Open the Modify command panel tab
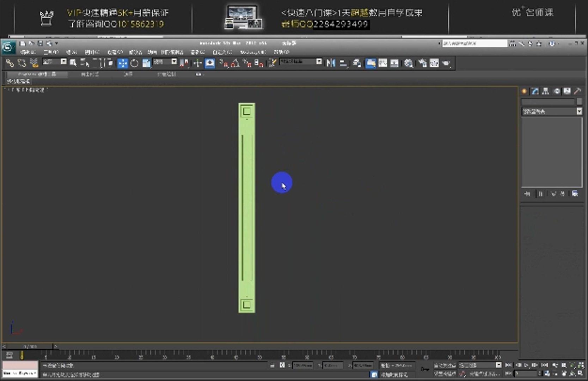This screenshot has height=381, width=588. tap(535, 91)
